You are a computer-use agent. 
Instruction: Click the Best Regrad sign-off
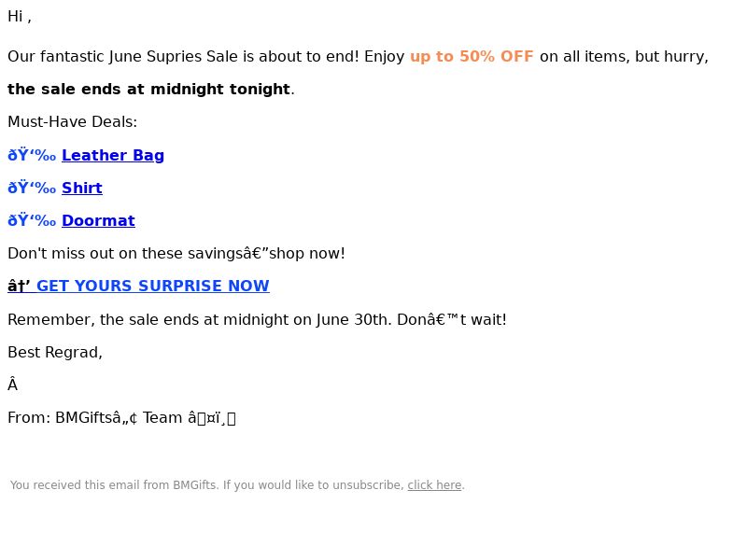55,353
